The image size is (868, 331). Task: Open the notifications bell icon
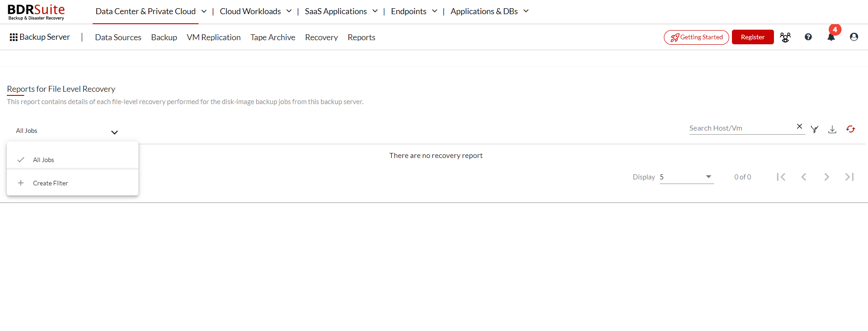(x=831, y=37)
